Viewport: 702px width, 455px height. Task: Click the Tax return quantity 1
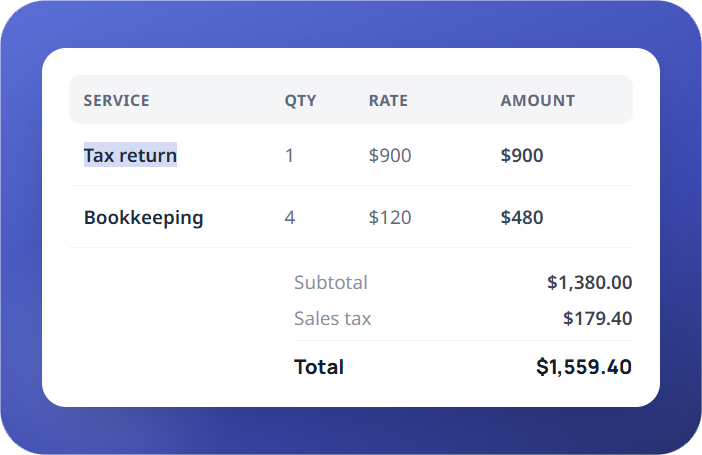289,155
